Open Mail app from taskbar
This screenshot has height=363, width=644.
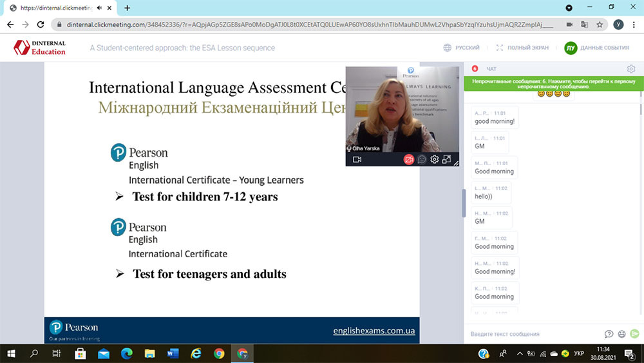104,353
